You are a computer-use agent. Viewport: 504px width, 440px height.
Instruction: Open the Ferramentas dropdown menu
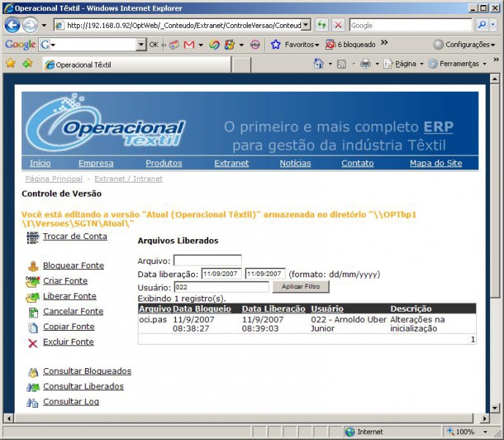457,64
